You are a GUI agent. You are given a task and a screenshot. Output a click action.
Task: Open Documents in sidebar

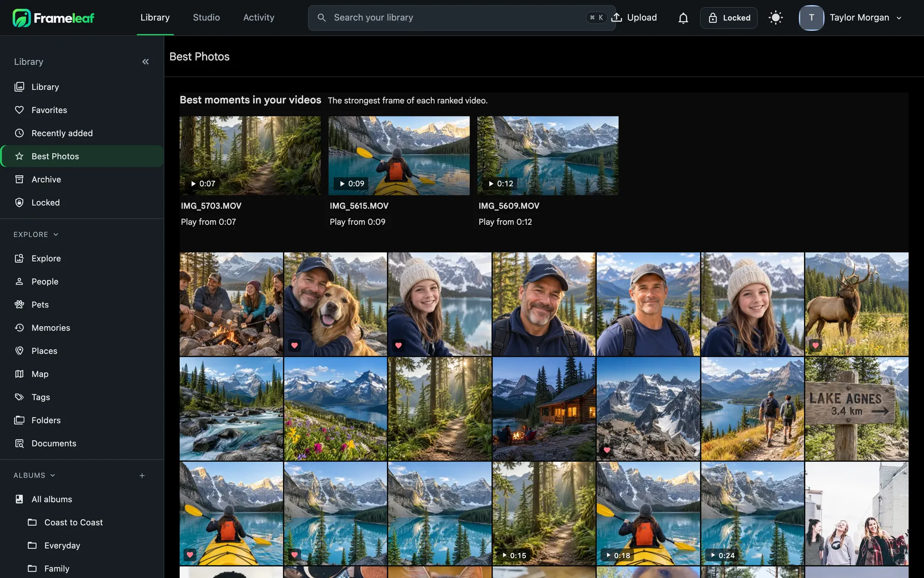click(x=82, y=443)
